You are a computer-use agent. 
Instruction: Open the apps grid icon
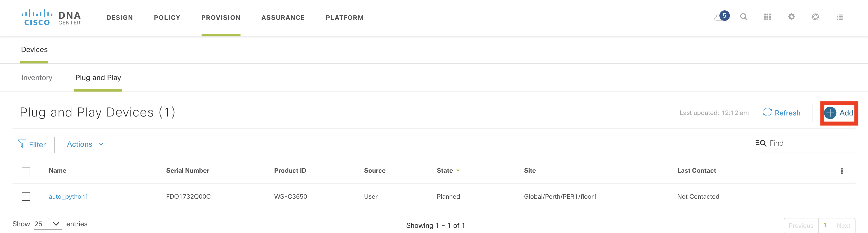(x=767, y=17)
